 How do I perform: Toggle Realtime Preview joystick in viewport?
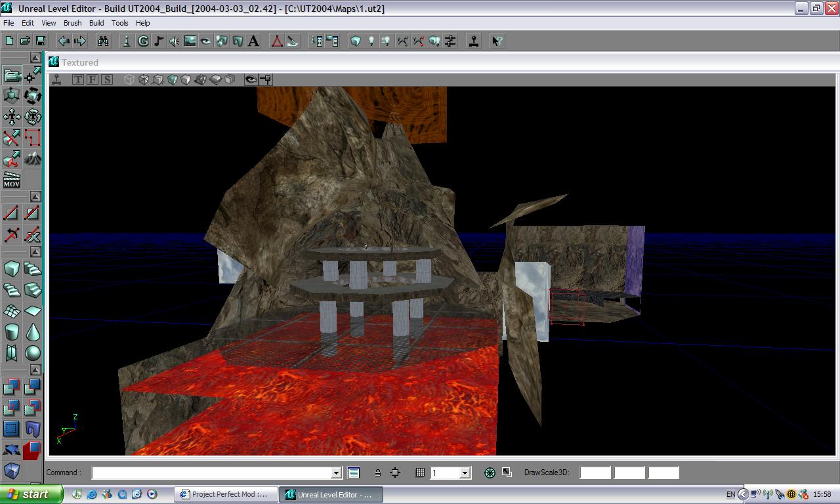click(57, 79)
